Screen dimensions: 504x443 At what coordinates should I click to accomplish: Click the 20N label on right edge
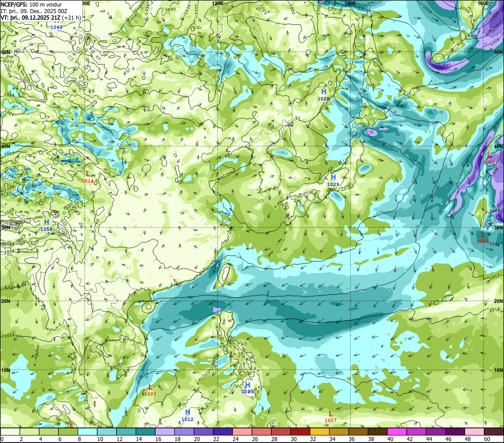tap(498, 301)
